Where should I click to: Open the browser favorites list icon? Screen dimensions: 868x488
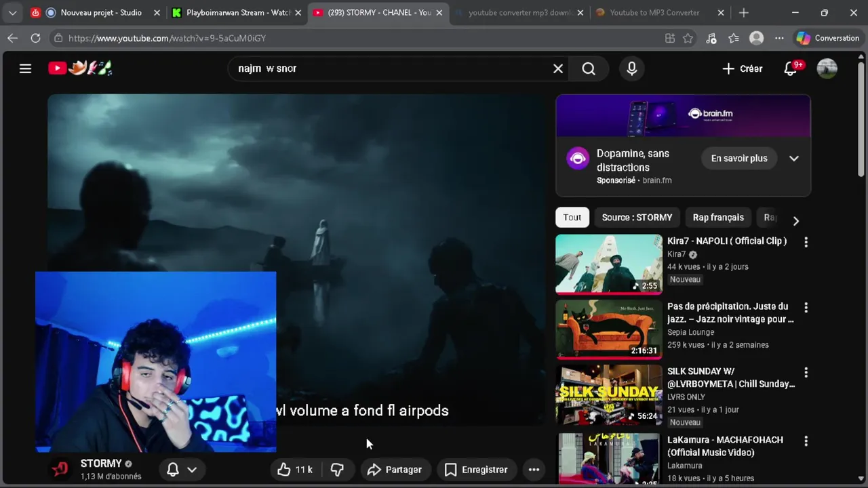pyautogui.click(x=734, y=39)
